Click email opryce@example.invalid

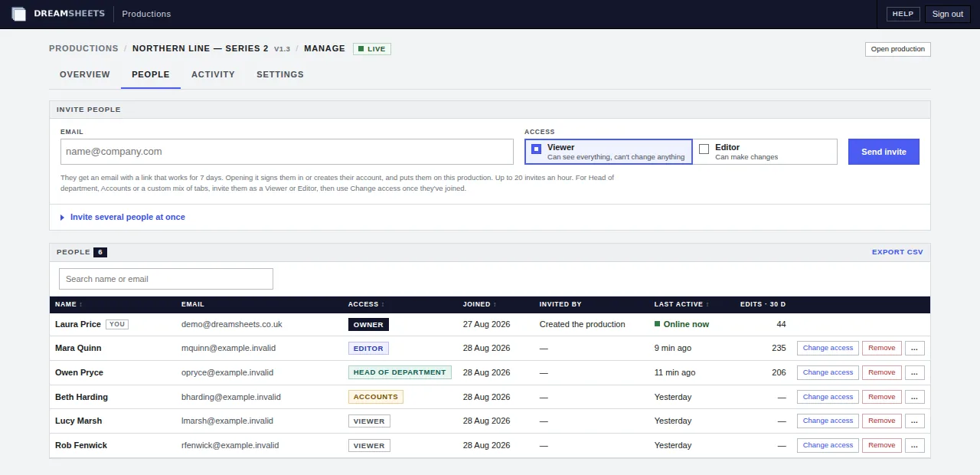coord(227,372)
